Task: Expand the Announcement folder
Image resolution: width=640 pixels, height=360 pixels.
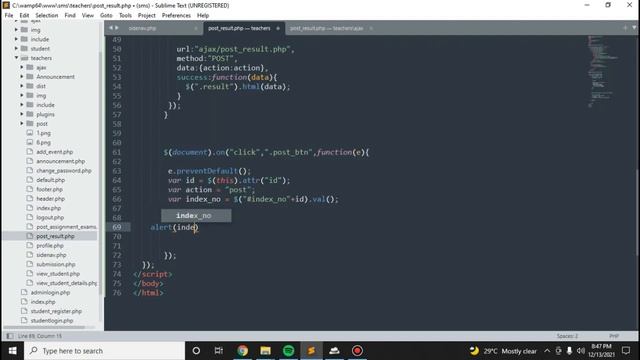Action: (22, 77)
